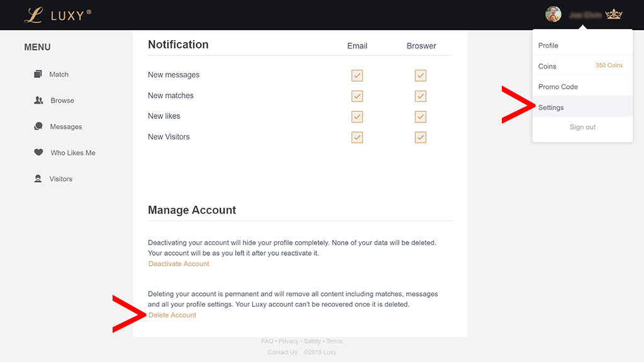Click the Deactivate Account link
The image size is (644, 362).
click(x=178, y=263)
